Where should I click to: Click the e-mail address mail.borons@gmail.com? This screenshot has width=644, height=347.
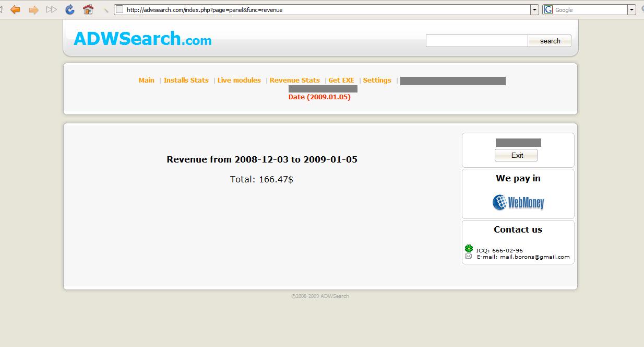pyautogui.click(x=535, y=257)
